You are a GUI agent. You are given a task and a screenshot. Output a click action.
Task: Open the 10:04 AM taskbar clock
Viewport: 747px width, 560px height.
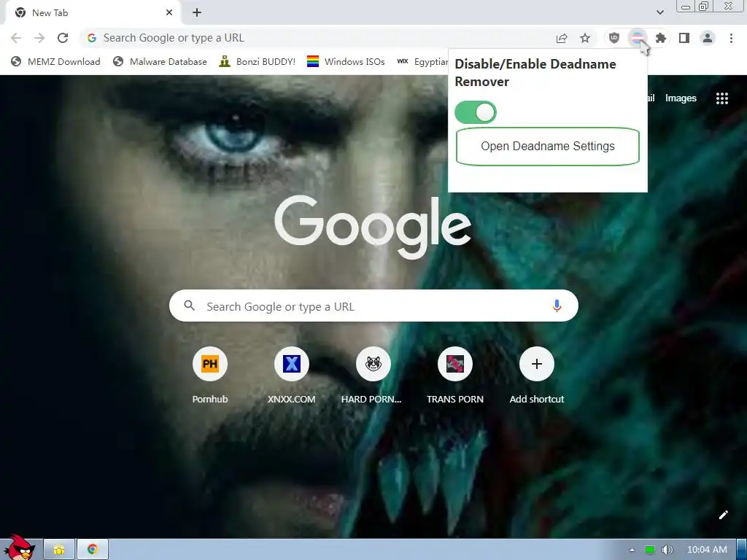point(707,550)
